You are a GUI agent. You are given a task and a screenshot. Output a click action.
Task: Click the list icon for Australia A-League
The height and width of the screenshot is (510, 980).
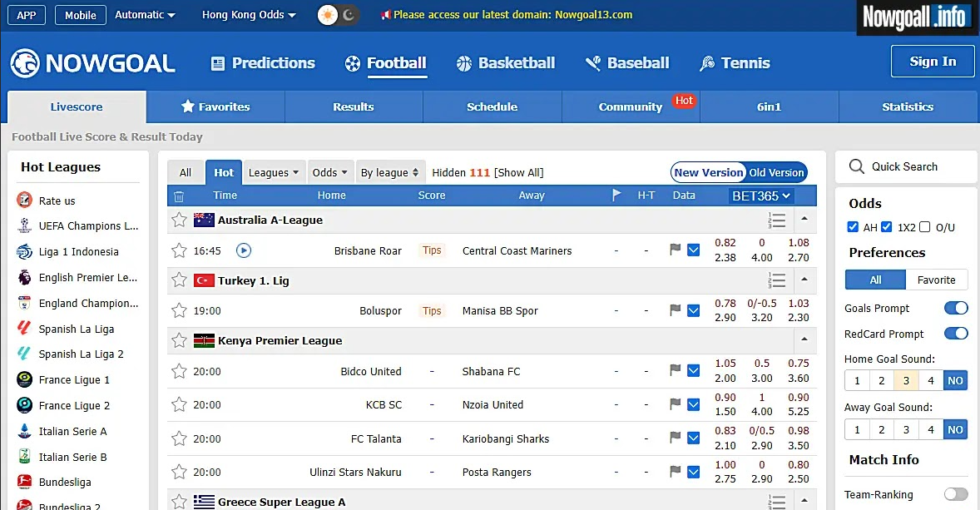click(x=777, y=220)
